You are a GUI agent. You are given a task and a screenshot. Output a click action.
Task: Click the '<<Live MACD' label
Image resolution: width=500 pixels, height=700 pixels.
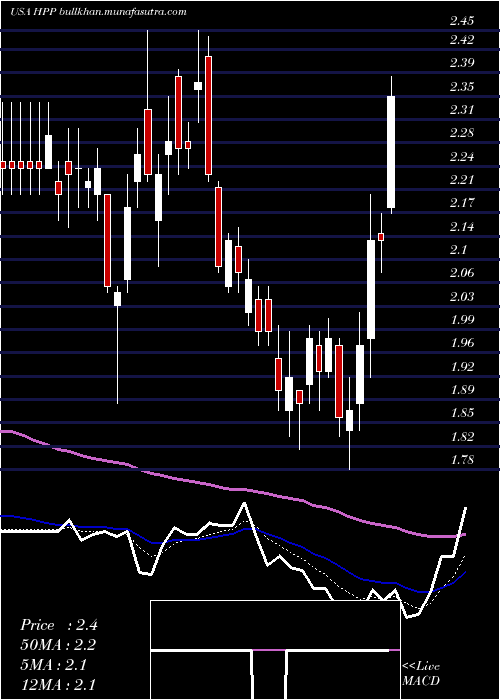pos(421,674)
